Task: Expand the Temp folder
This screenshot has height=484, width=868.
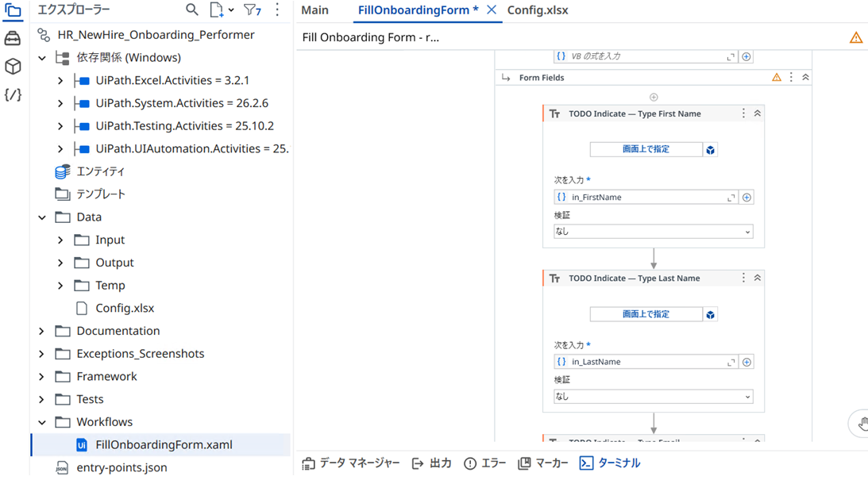Action: pyautogui.click(x=60, y=286)
